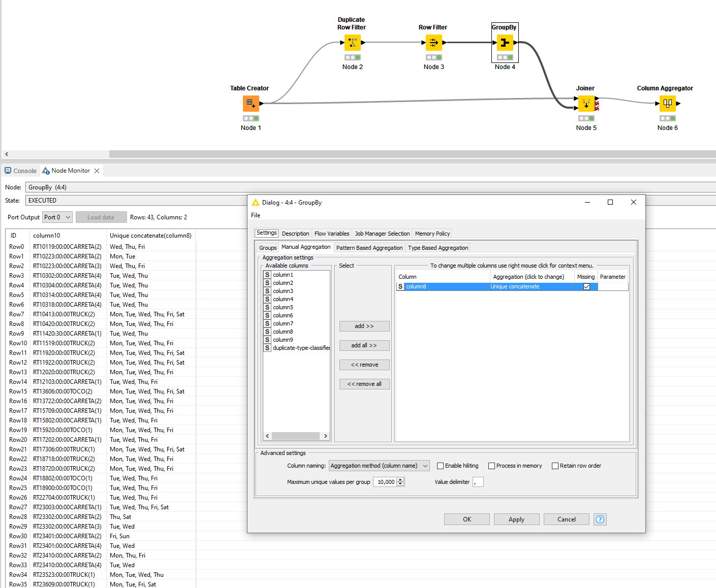Open Pattern Based Aggregation tab
Screen dimensions: 716x588
point(369,248)
